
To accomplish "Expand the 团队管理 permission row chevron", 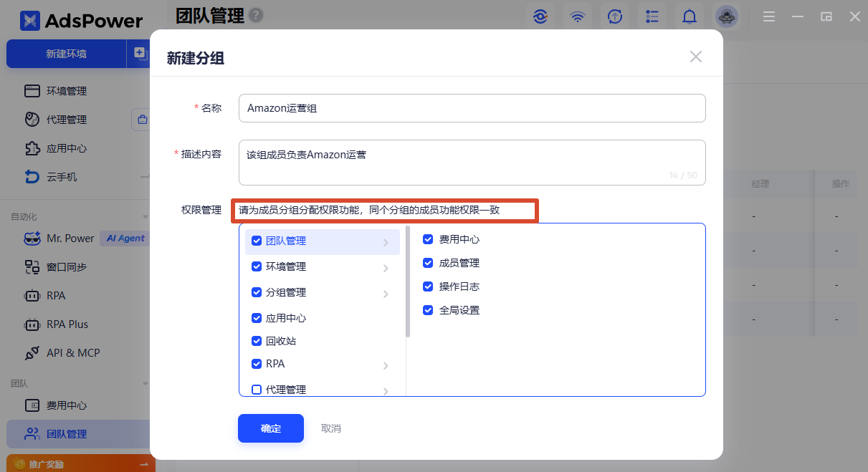I will 386,243.
